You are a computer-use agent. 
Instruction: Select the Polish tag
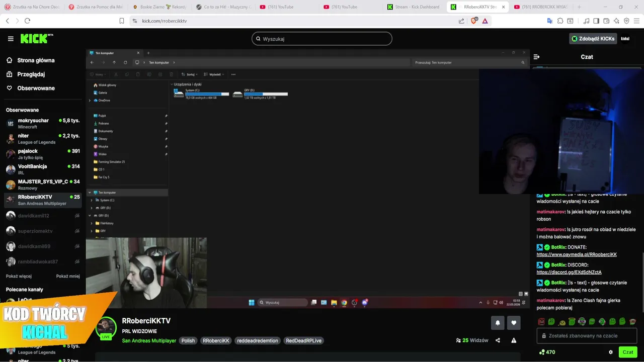click(x=188, y=340)
